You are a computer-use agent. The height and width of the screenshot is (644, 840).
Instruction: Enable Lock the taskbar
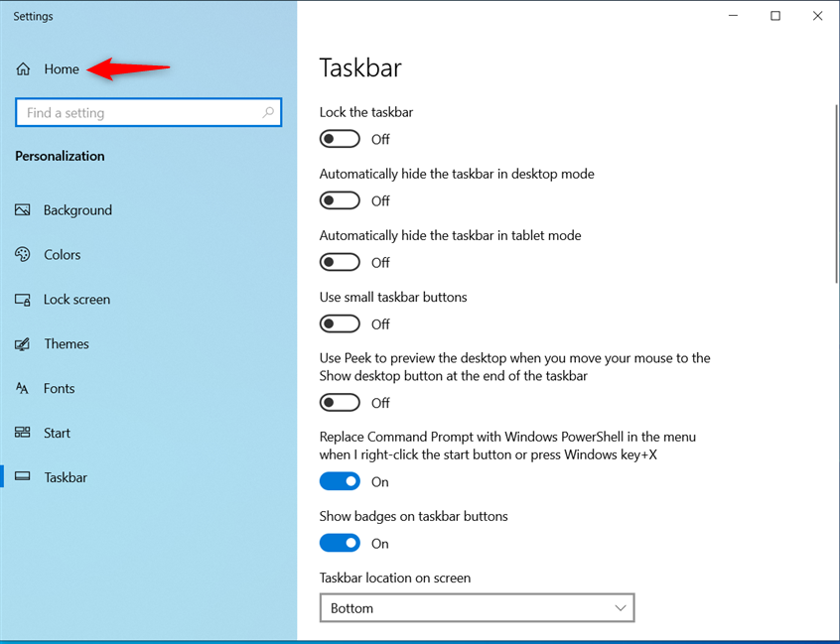[340, 139]
